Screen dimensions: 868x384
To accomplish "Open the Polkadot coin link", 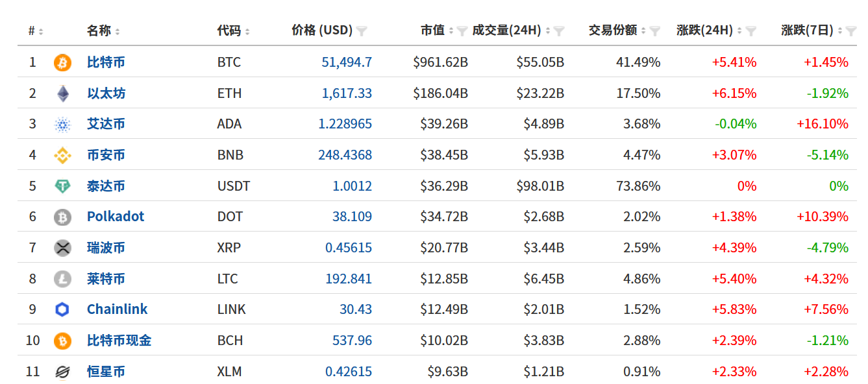I will 116,217.
